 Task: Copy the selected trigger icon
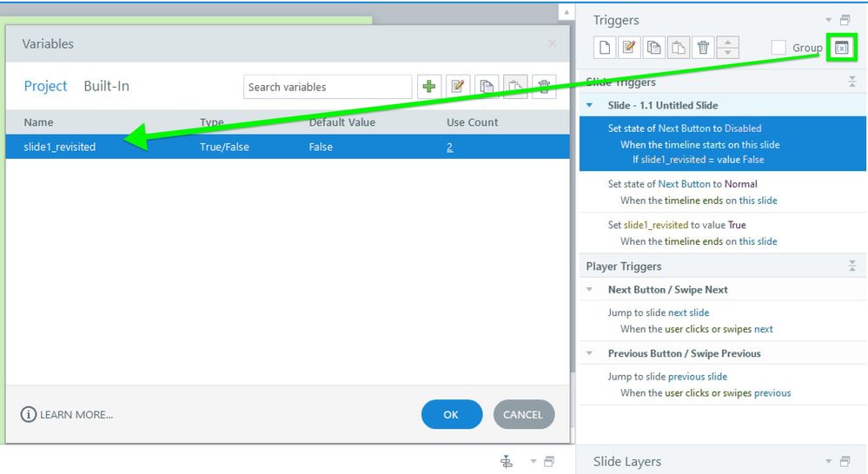tap(653, 48)
